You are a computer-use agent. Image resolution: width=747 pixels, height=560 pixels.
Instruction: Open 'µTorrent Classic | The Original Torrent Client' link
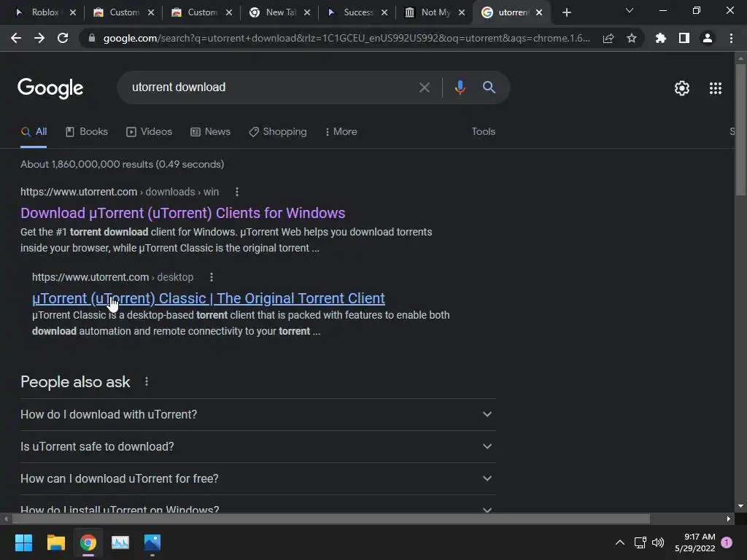[209, 298]
